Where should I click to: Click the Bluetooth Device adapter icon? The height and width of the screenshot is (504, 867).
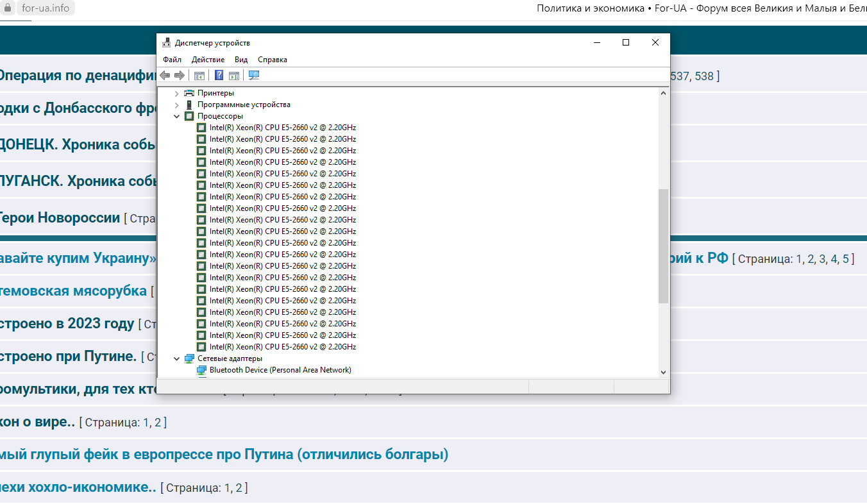(201, 370)
